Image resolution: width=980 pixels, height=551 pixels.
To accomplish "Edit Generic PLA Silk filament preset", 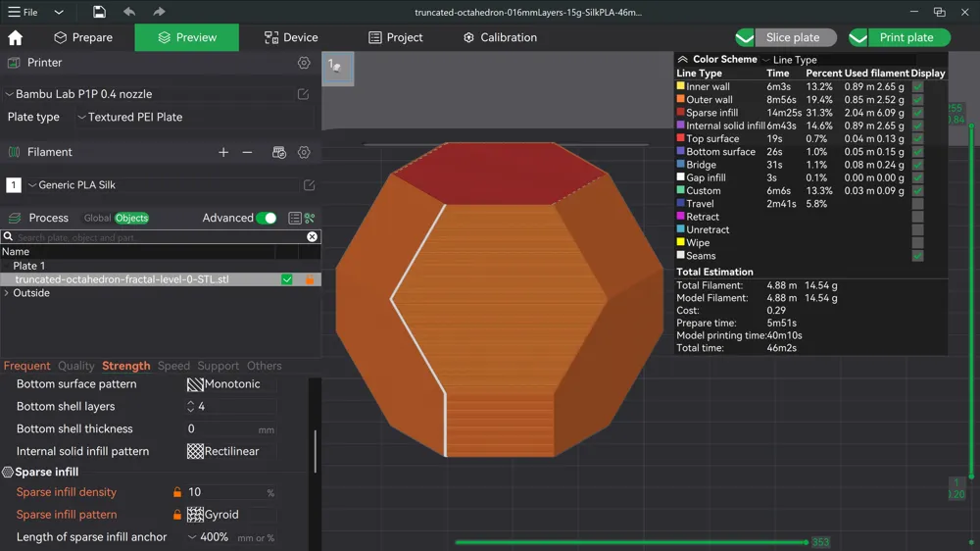I will pos(309,185).
